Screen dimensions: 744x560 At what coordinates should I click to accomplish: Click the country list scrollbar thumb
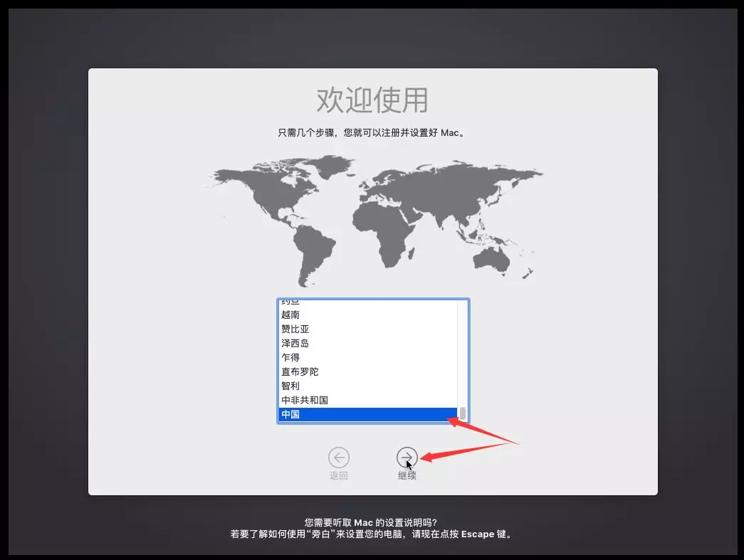click(x=463, y=413)
